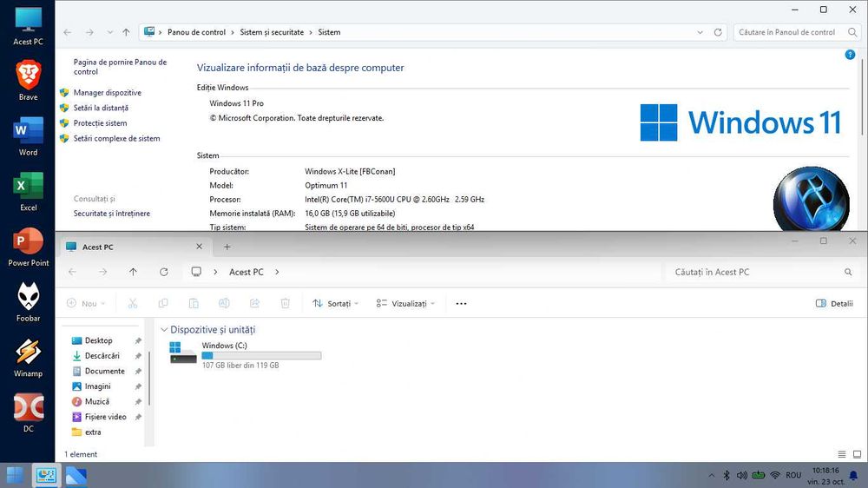
Task: Expand chevron after Panou de control breadcrumb
Action: point(233,32)
